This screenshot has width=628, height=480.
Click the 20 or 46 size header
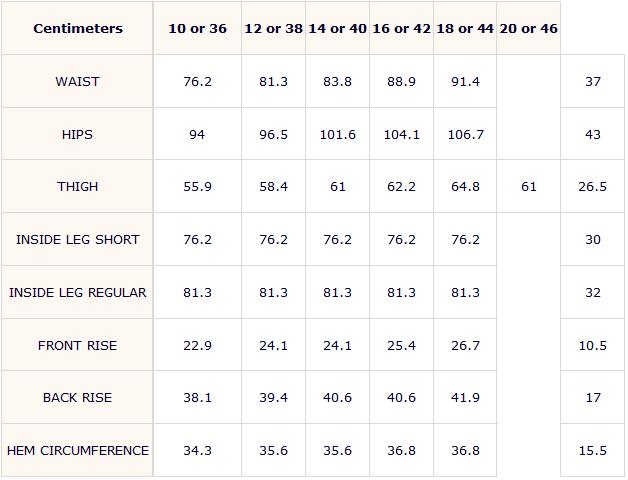pos(529,28)
